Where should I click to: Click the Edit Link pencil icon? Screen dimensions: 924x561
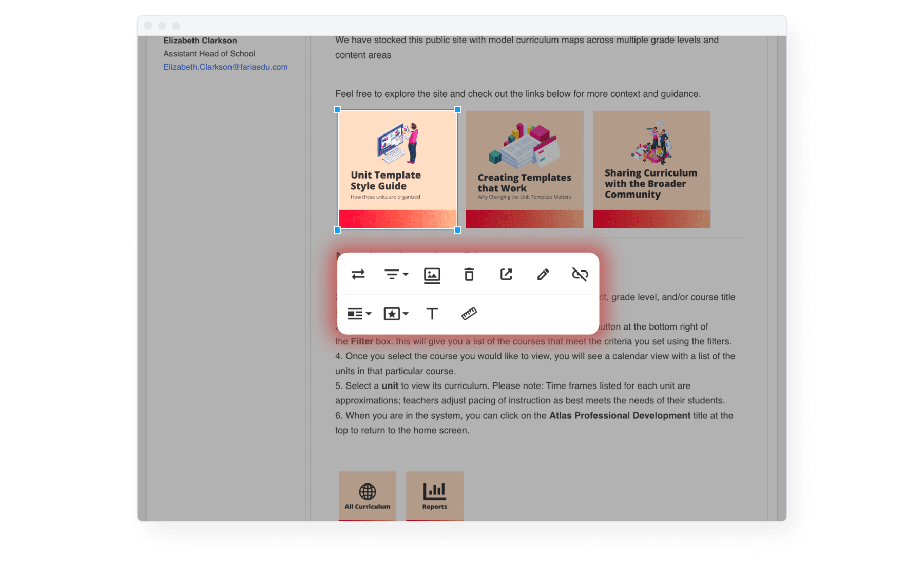[x=543, y=274]
